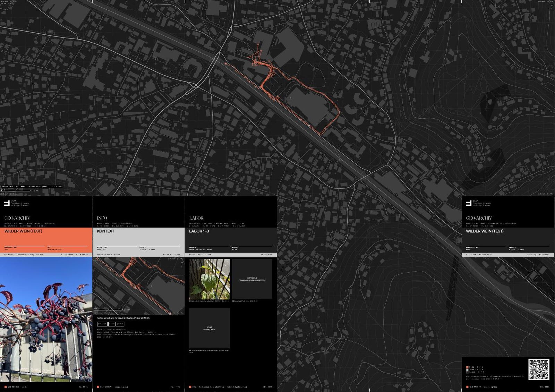
Task: Click the 'Feldfoto' caption strip in the left panel
Action: tap(46, 255)
